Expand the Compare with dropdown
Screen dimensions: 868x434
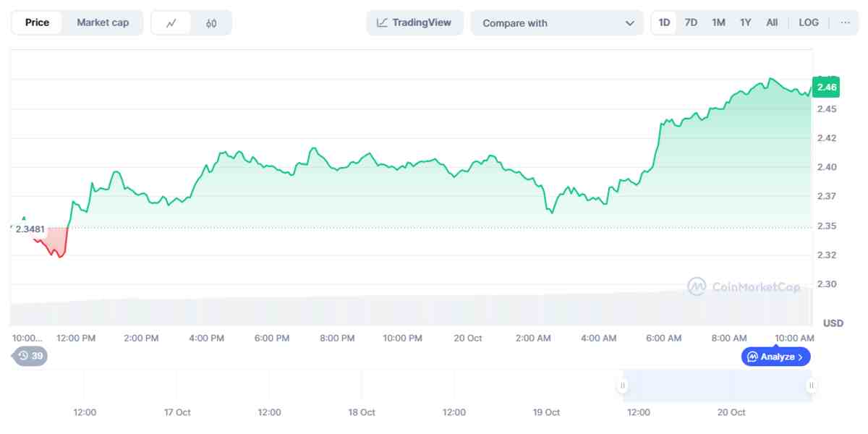click(557, 22)
